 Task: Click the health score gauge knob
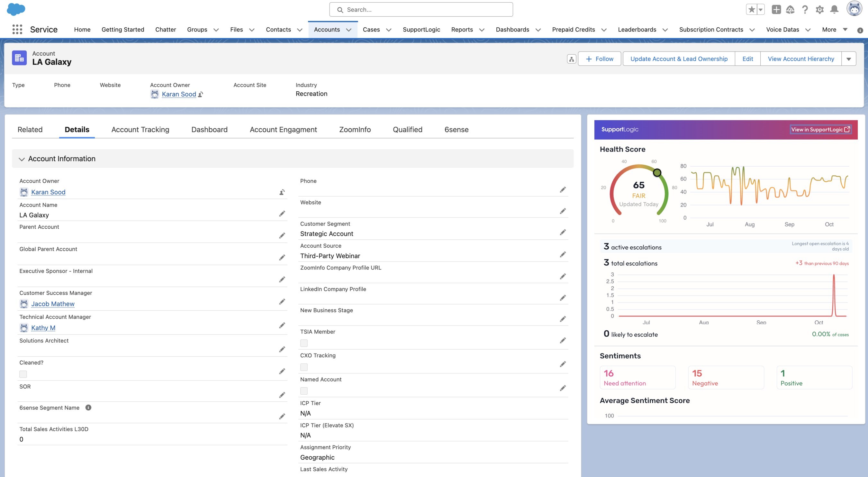point(657,173)
